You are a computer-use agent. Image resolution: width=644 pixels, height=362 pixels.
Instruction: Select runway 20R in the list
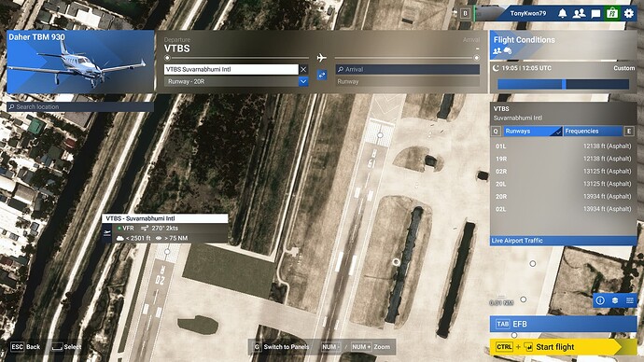[x=563, y=197]
